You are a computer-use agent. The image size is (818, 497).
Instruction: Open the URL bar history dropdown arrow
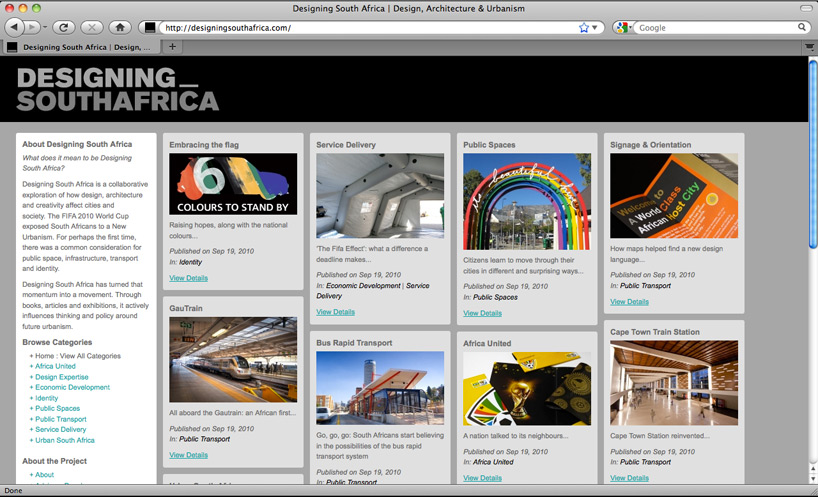[597, 28]
